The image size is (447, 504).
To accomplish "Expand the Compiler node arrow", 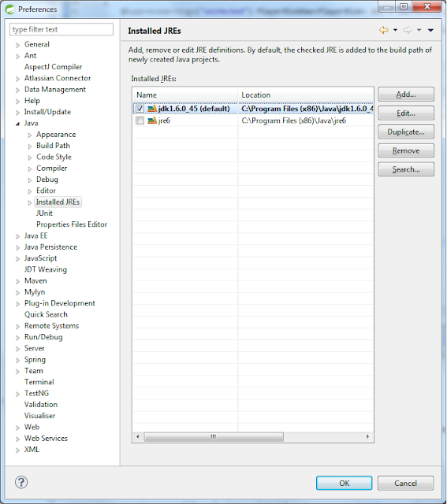I will (30, 169).
